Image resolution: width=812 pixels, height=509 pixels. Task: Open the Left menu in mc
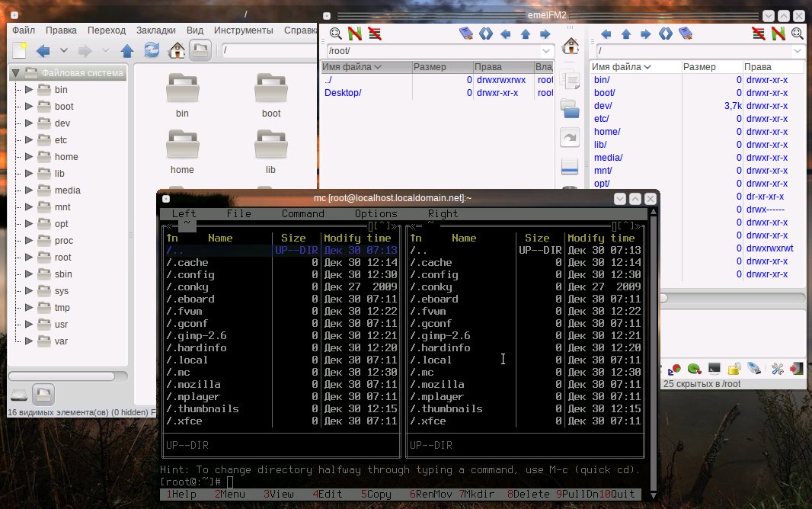[x=184, y=213]
